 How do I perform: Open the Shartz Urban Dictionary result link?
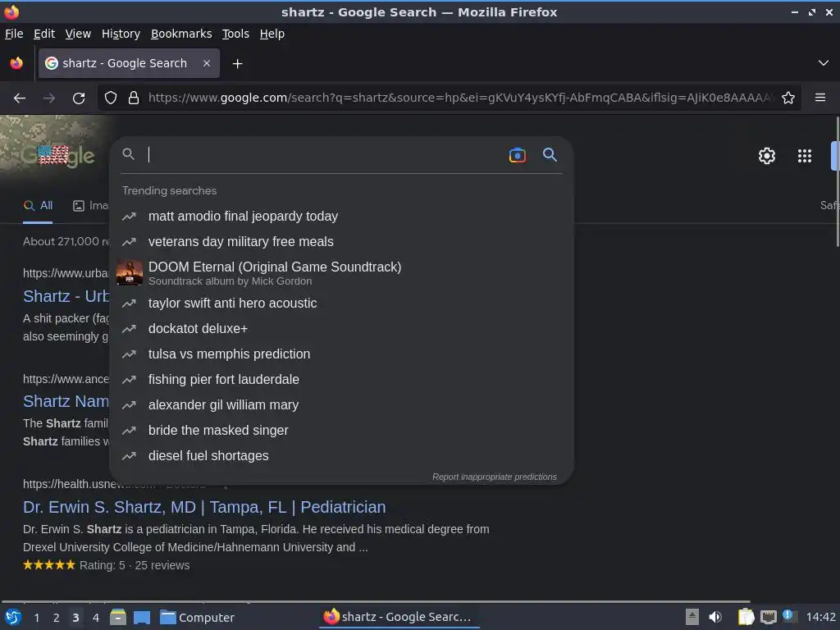[x=66, y=296]
